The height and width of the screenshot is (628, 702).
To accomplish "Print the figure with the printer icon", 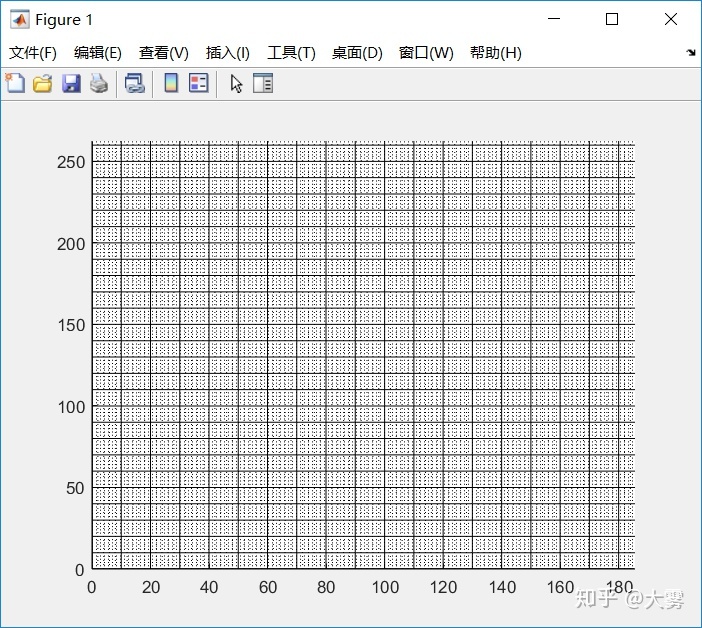I will click(x=98, y=84).
